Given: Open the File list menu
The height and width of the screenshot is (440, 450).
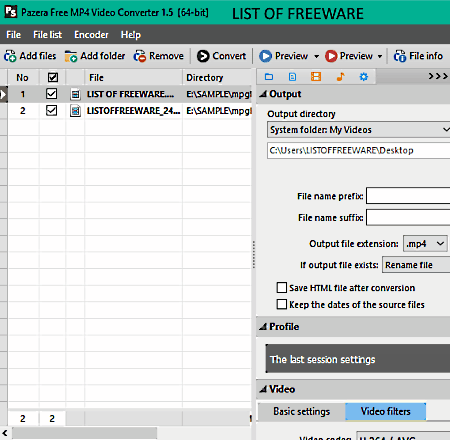Looking at the screenshot, I should click(47, 35).
